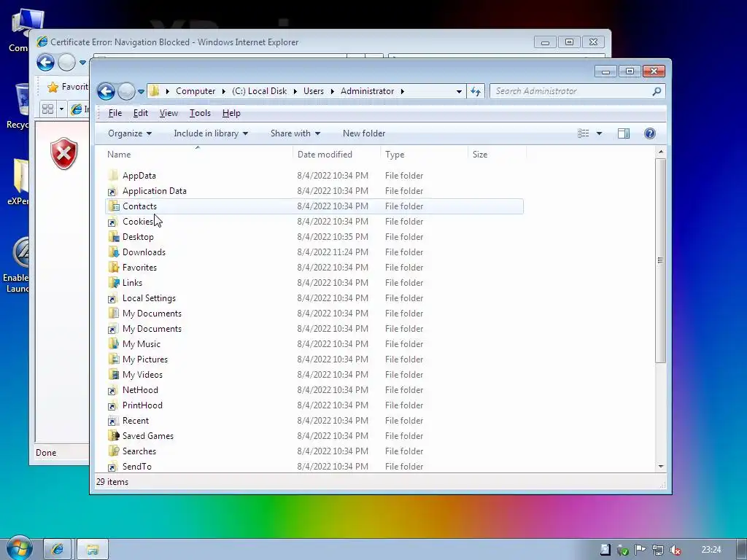
Task: Sort by the Date modified column header
Action: click(336, 155)
